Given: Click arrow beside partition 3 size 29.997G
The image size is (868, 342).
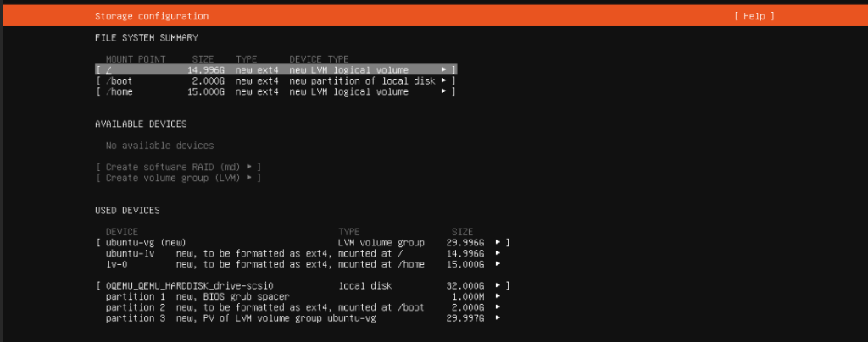Looking at the screenshot, I should pos(498,319).
